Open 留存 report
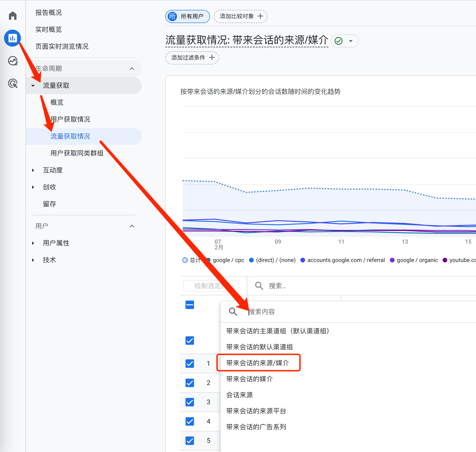Viewport: 476px width, 452px height. click(x=49, y=204)
